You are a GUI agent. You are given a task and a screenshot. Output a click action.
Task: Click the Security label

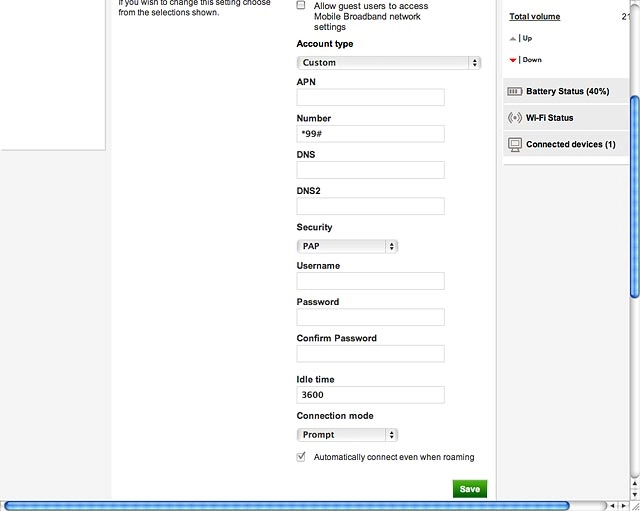point(314,227)
